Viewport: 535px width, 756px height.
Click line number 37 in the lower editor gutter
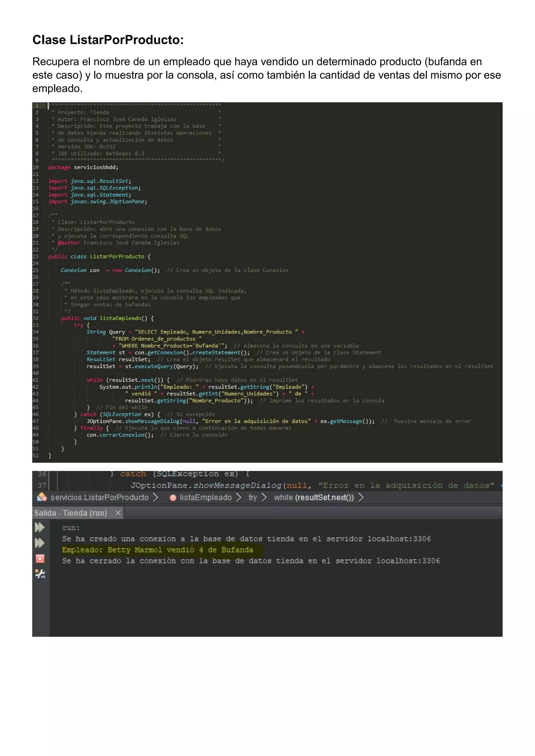click(42, 485)
